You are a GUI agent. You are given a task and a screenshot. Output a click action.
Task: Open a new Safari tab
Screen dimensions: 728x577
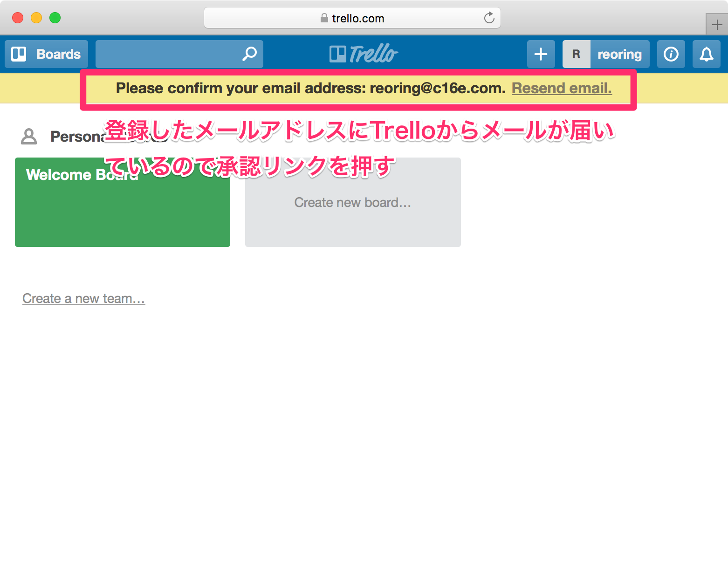717,24
